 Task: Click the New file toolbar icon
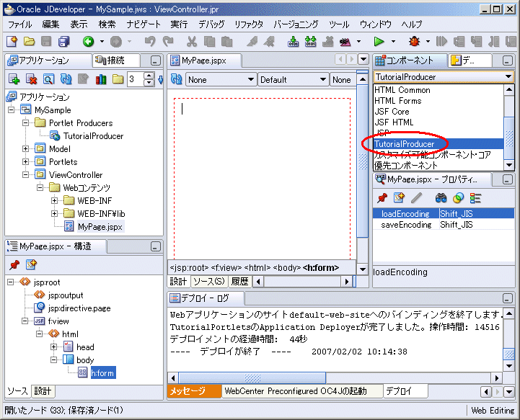click(12, 41)
